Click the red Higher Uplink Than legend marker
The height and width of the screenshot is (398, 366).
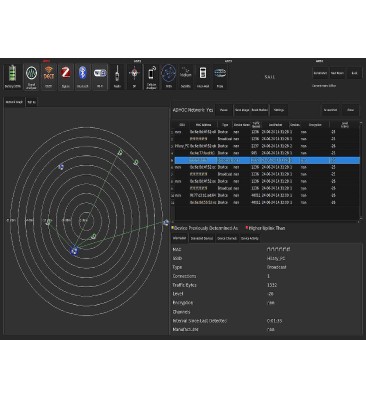coord(247,228)
